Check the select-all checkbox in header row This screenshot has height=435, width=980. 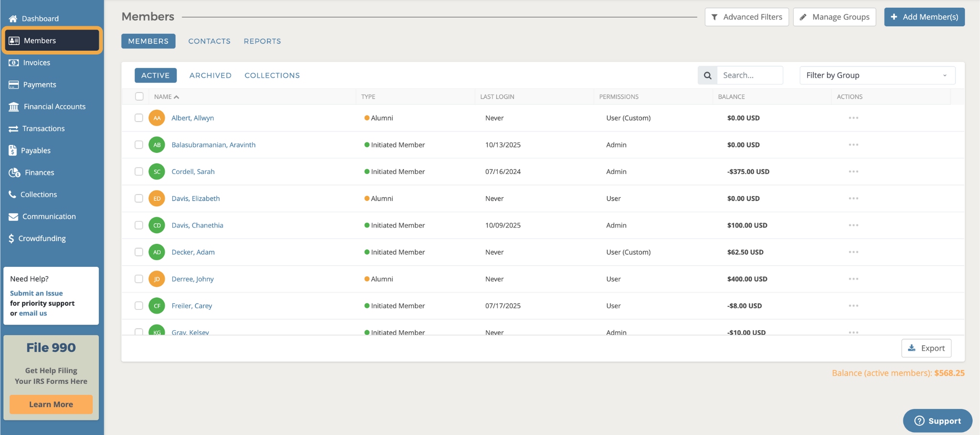pos(139,96)
